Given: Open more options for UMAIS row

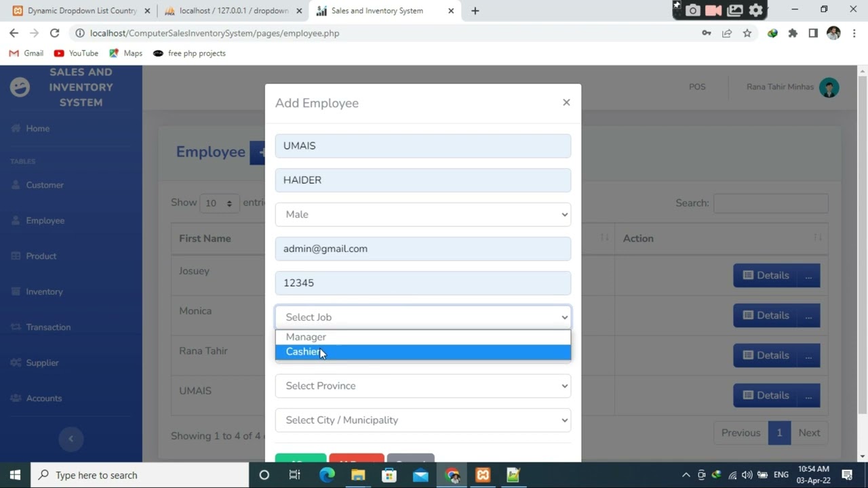Looking at the screenshot, I should [808, 395].
